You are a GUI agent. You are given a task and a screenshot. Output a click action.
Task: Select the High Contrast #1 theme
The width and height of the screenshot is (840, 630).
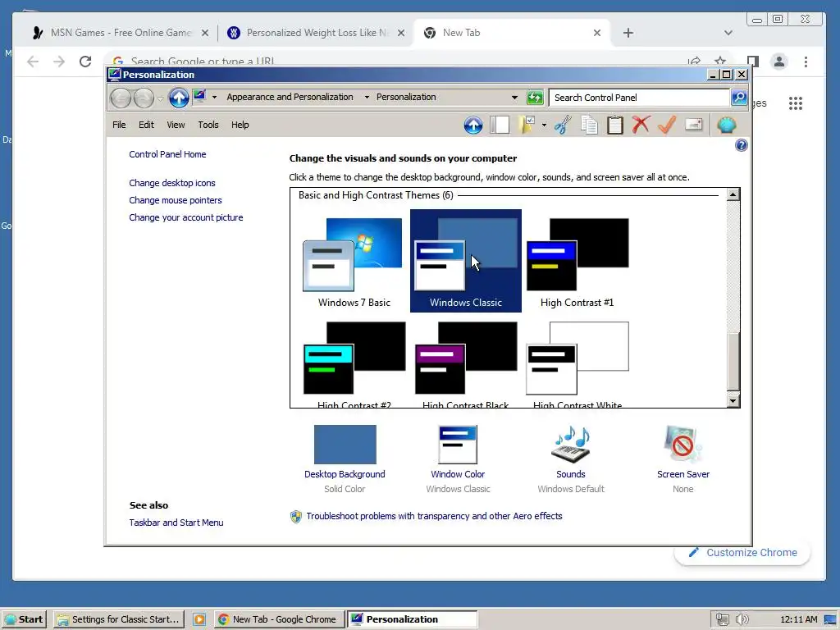577,261
